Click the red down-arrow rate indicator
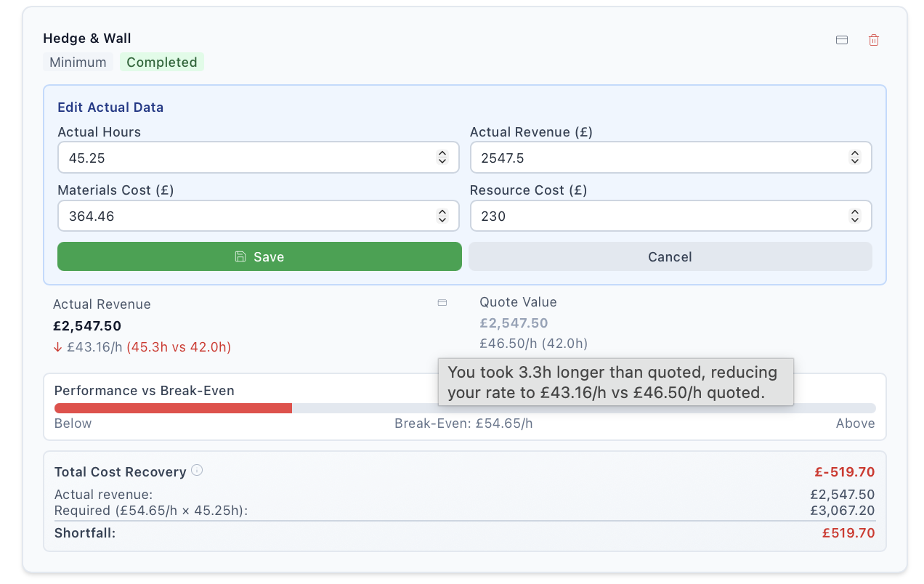The height and width of the screenshot is (584, 924). pos(58,347)
